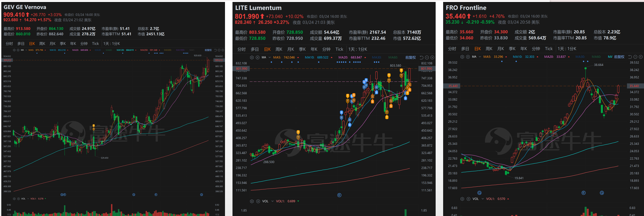Click current price tag 35.440 on FRO chart left axis
644x216 pixels.
(453, 86)
